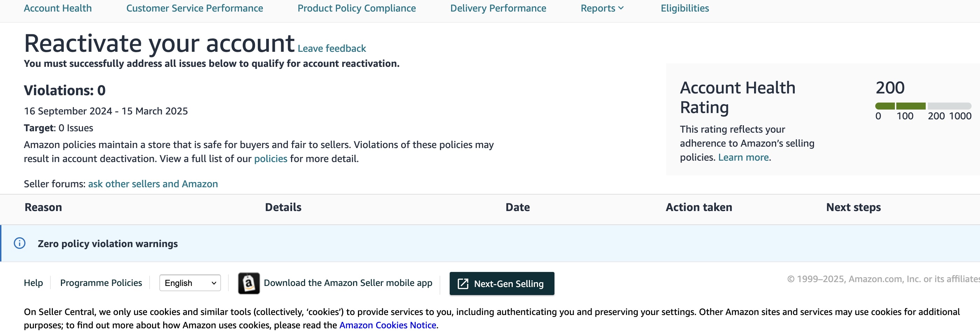This screenshot has width=980, height=336.
Task: Open the English language dropdown
Action: (190, 283)
